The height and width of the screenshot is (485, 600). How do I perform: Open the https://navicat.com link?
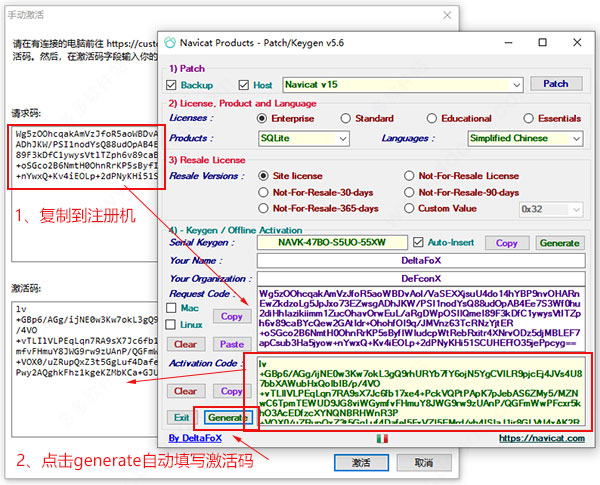(x=542, y=438)
